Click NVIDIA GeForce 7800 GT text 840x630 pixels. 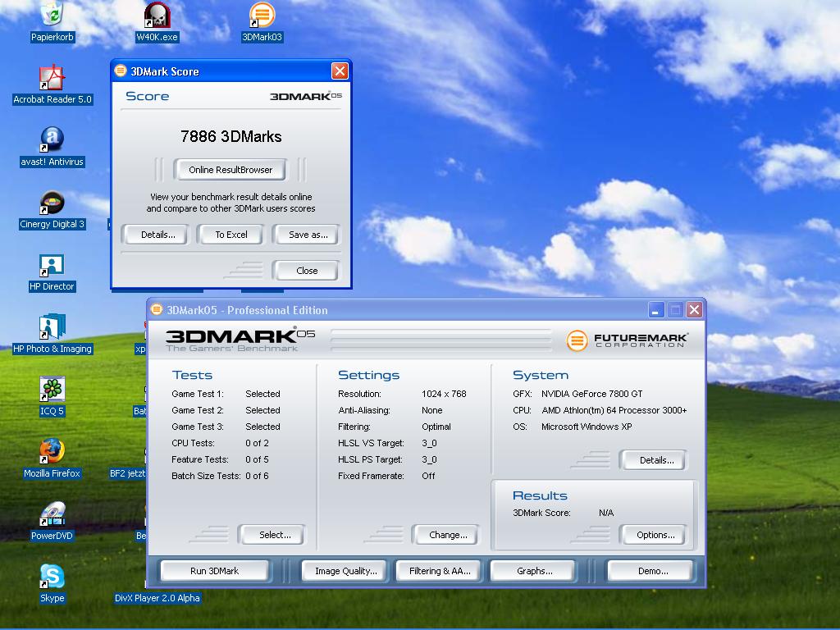592,394
